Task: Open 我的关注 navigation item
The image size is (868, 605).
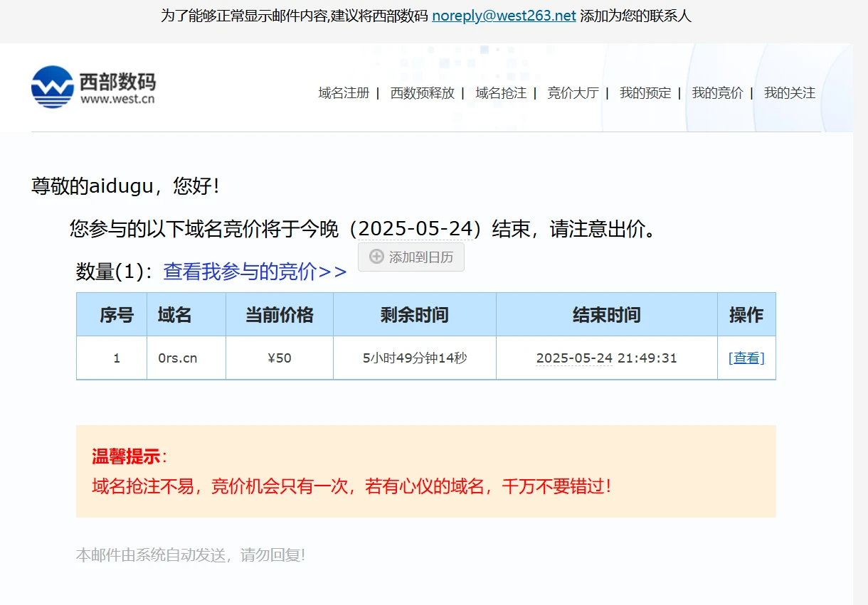Action: (x=790, y=93)
